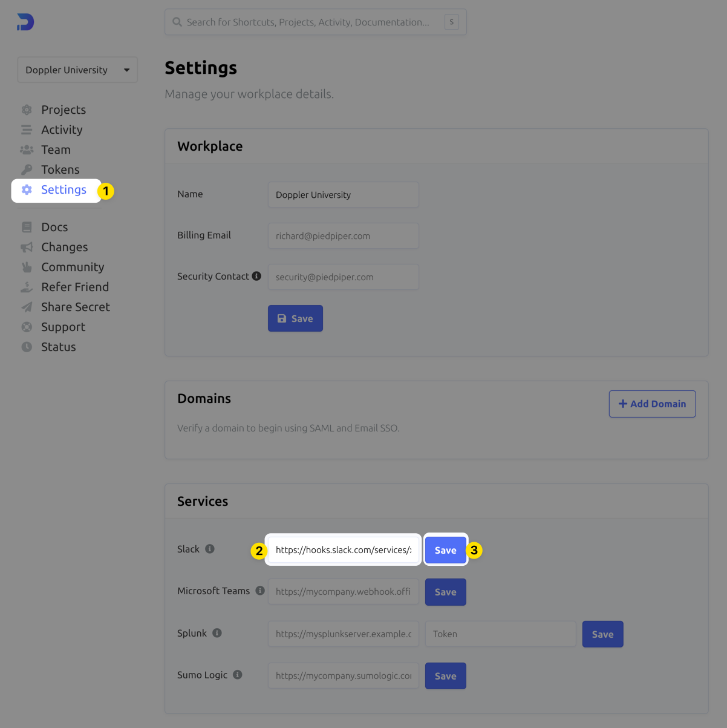Click the Slack webhook URL field
Image resolution: width=727 pixels, height=728 pixels.
[x=344, y=549]
